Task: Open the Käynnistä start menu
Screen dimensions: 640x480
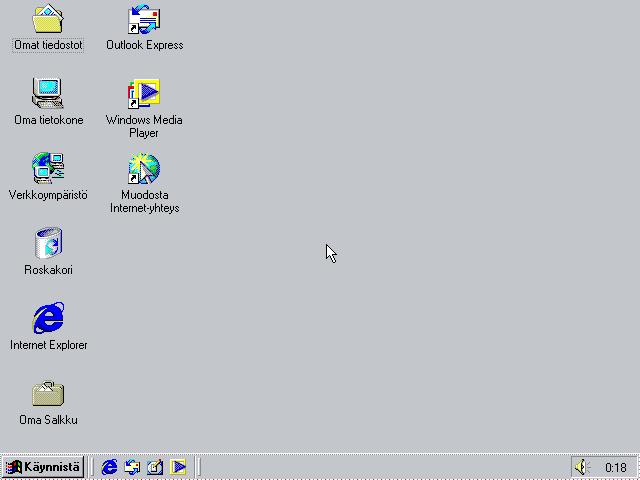Action: tap(43, 467)
